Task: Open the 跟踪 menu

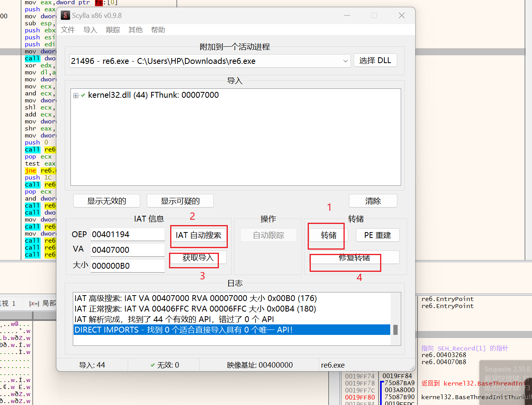Action: pyautogui.click(x=113, y=30)
